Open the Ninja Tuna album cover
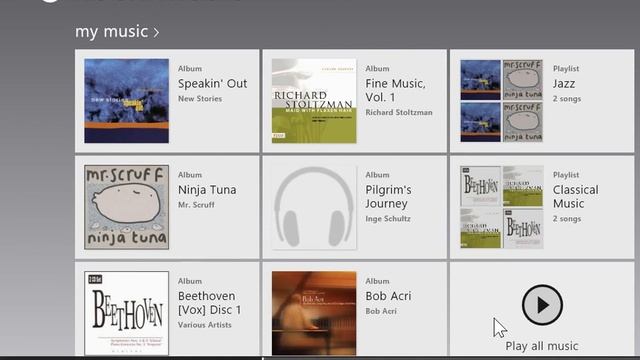Viewport: 640px width, 360px height. point(127,207)
